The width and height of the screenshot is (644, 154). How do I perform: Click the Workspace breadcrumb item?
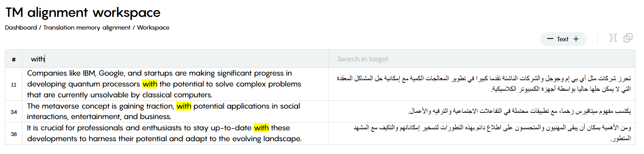[153, 28]
